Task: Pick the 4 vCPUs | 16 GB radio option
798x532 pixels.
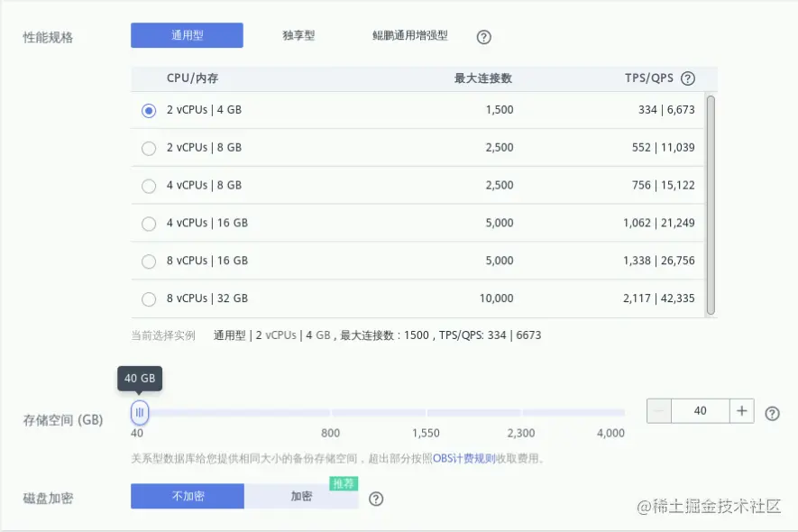Action: (x=149, y=224)
